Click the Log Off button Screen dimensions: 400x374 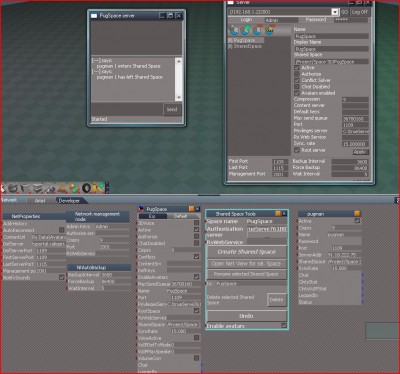tap(360, 12)
